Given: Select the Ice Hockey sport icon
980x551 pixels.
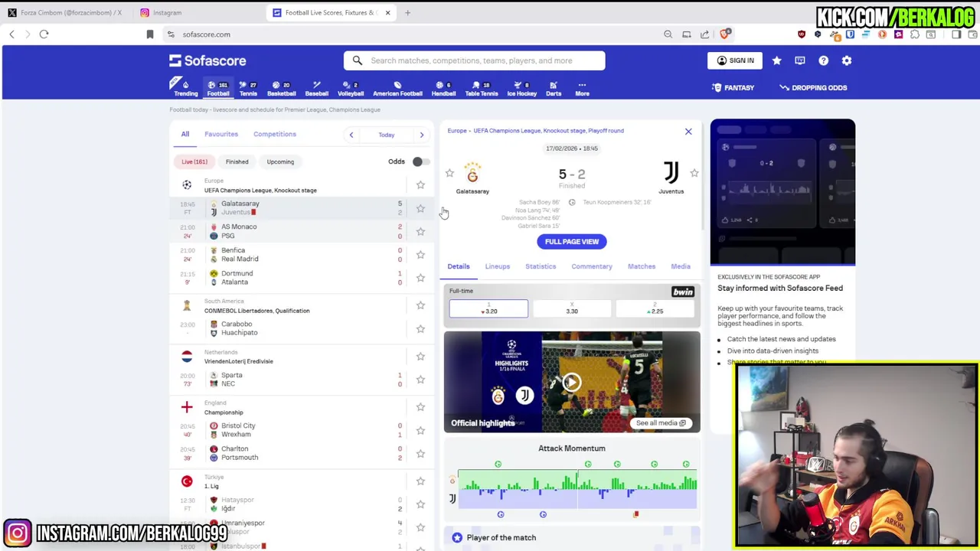Looking at the screenshot, I should click(522, 88).
